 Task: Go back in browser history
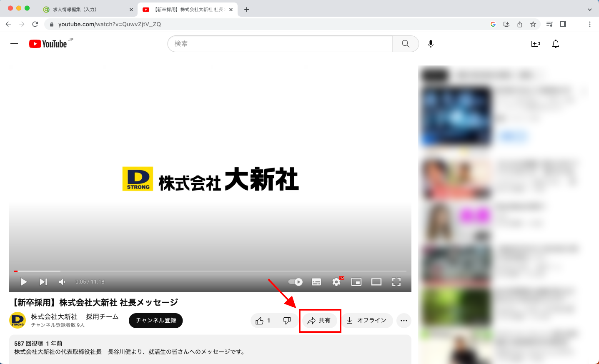coord(8,24)
